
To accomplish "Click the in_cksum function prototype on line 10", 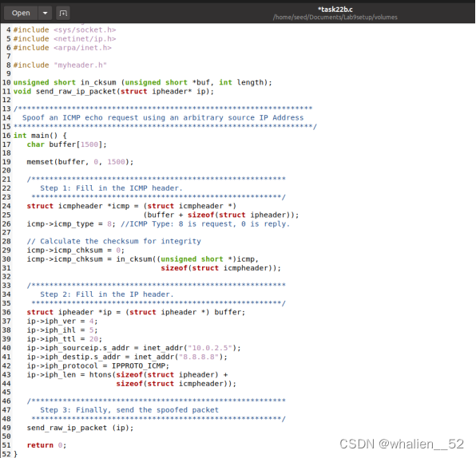I will click(x=143, y=82).
